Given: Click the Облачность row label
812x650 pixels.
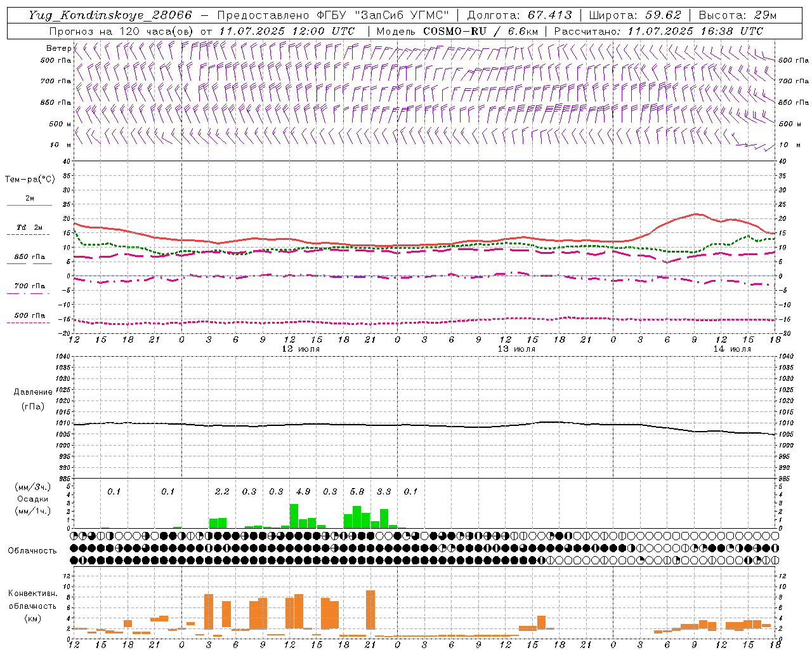Looking at the screenshot, I should (x=32, y=550).
